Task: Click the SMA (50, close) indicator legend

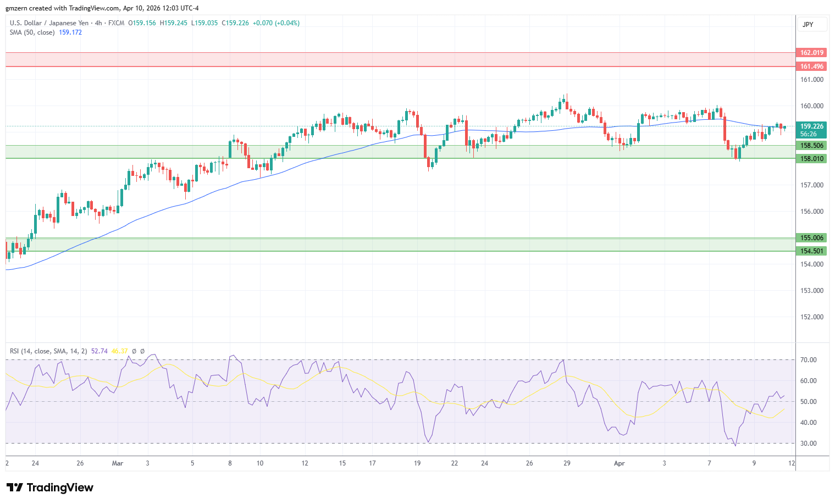Action: click(x=32, y=32)
